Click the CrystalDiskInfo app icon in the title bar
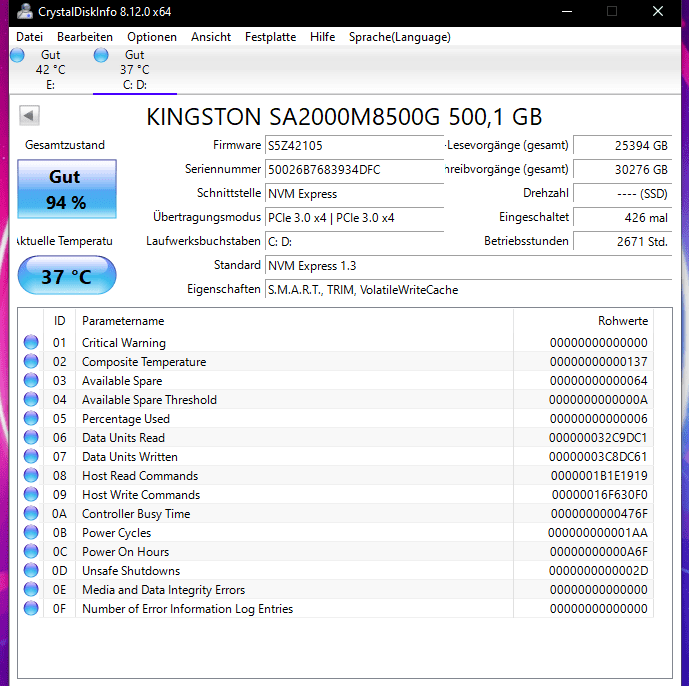This screenshot has width=689, height=686. tap(25, 11)
